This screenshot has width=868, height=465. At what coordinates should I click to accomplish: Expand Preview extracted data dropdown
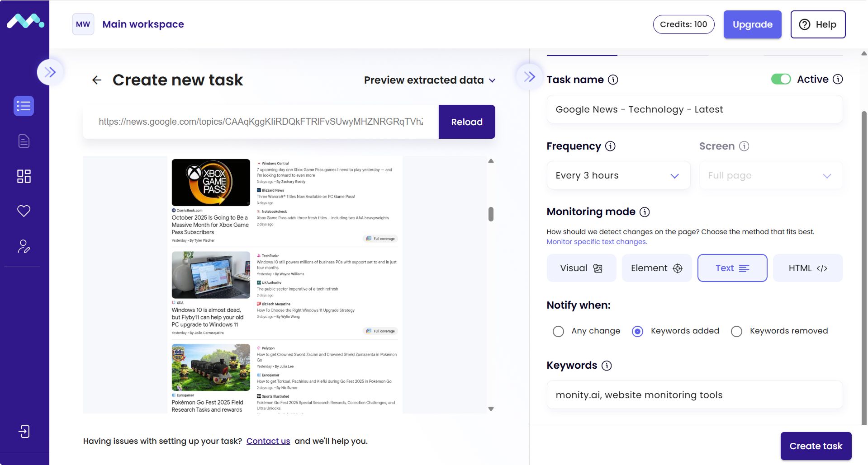pyautogui.click(x=430, y=80)
